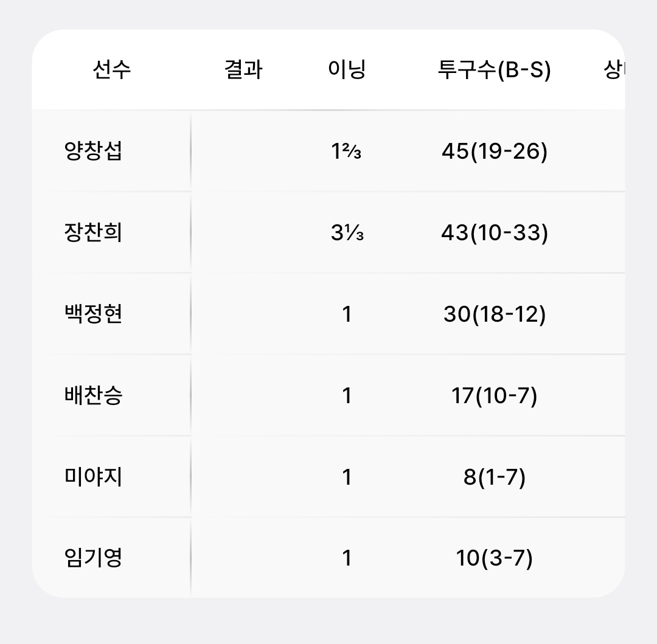Click the 선수 column header
The width and height of the screenshot is (657, 644).
tap(111, 70)
